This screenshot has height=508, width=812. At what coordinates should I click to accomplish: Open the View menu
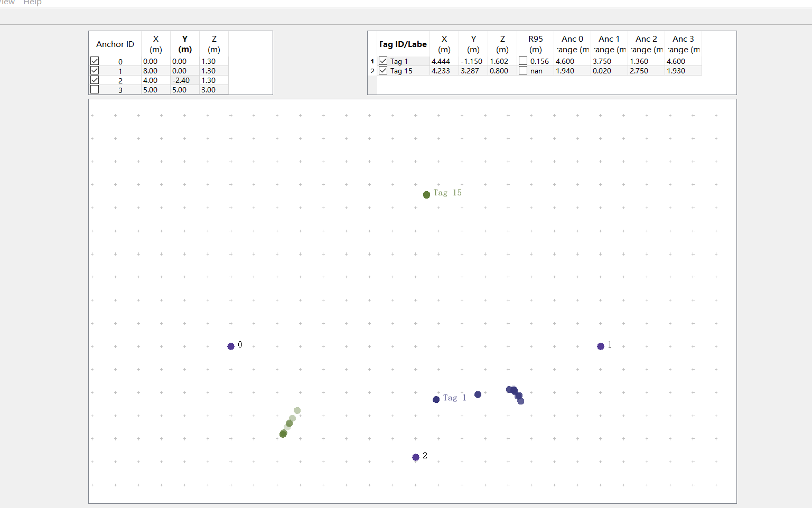tap(7, 3)
